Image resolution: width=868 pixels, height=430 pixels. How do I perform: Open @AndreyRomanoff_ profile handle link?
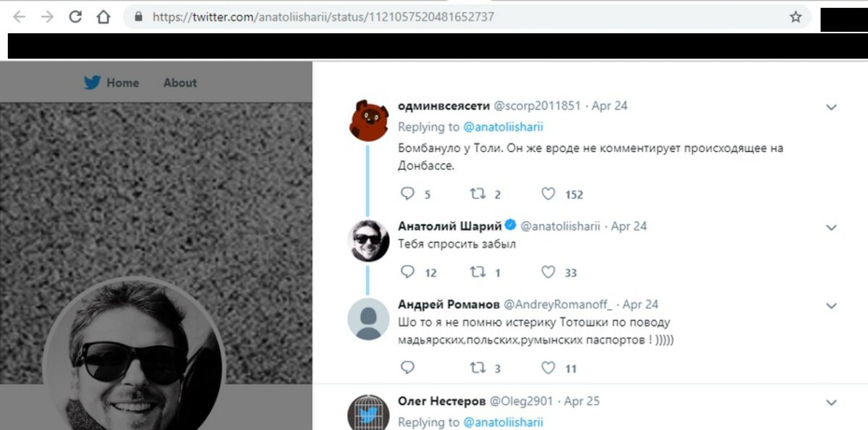point(558,304)
